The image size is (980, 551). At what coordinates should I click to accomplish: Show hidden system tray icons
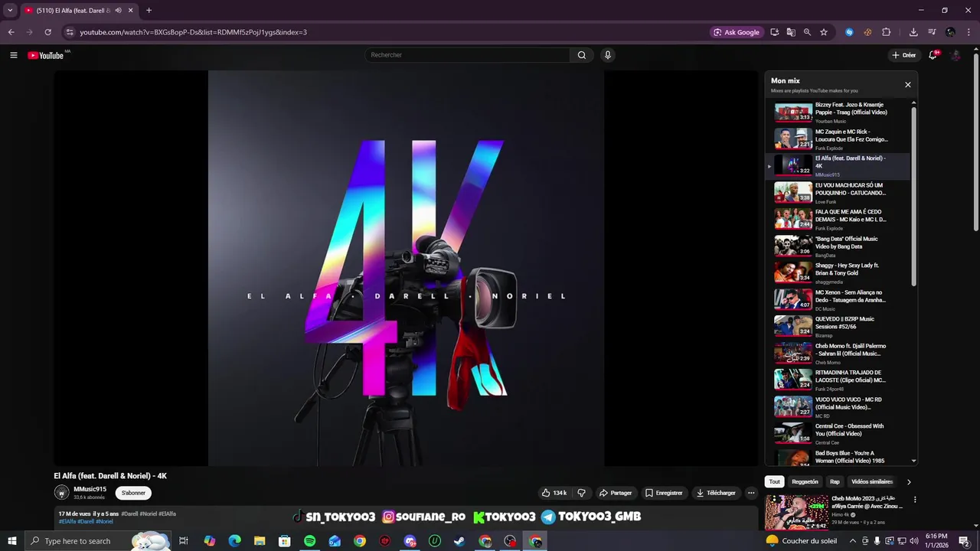pyautogui.click(x=853, y=541)
